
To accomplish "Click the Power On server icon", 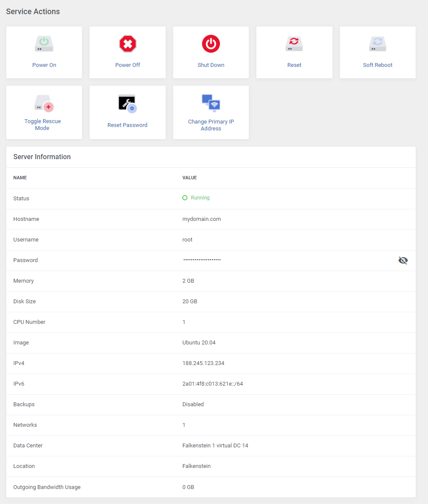I will pyautogui.click(x=44, y=44).
